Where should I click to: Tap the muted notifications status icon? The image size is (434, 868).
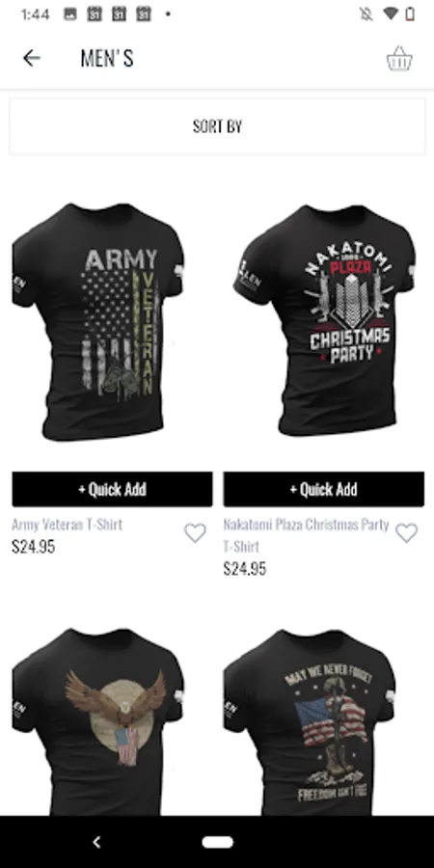(366, 14)
